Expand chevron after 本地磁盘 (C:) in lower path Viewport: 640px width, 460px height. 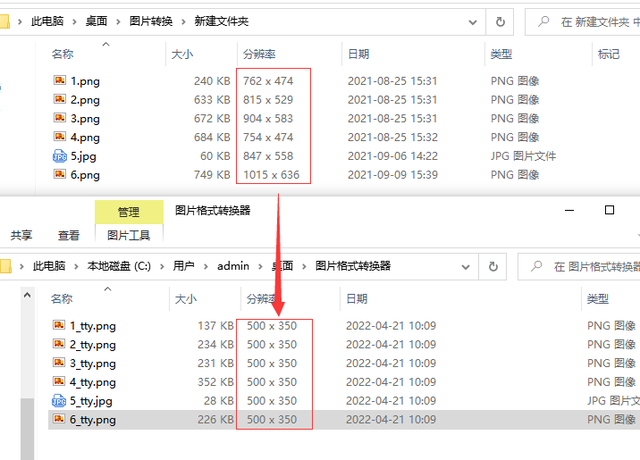[x=162, y=267]
